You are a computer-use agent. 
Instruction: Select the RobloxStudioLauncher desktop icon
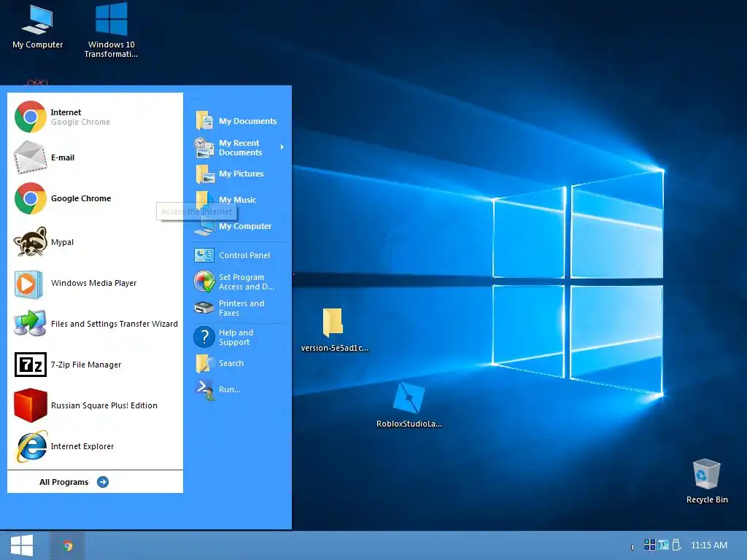(x=409, y=404)
